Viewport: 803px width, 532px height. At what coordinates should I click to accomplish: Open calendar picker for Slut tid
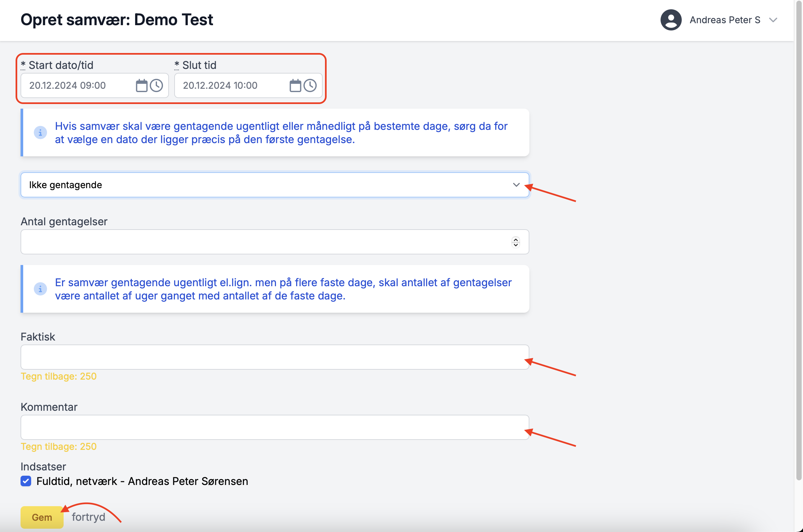point(295,85)
